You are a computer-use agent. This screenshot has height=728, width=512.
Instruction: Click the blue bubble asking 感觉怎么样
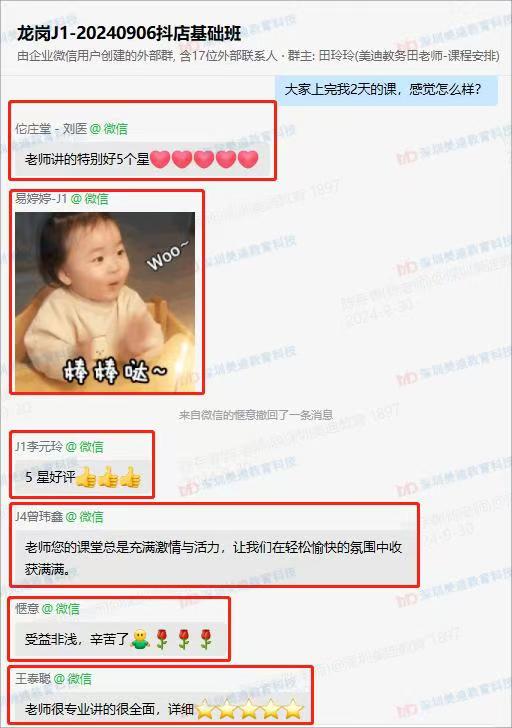point(387,89)
